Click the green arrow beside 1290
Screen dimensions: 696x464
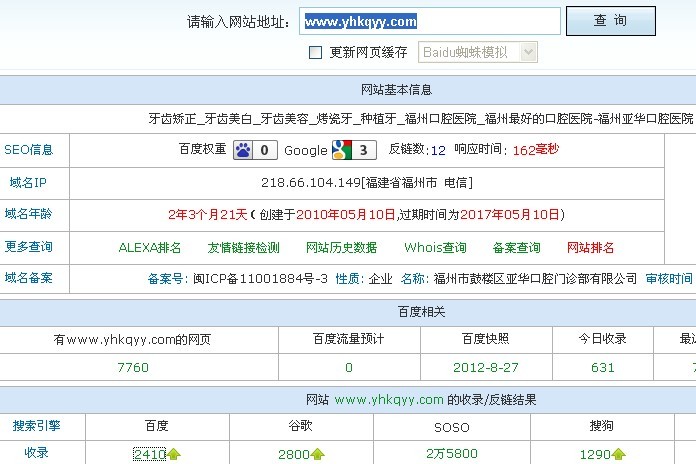618,454
